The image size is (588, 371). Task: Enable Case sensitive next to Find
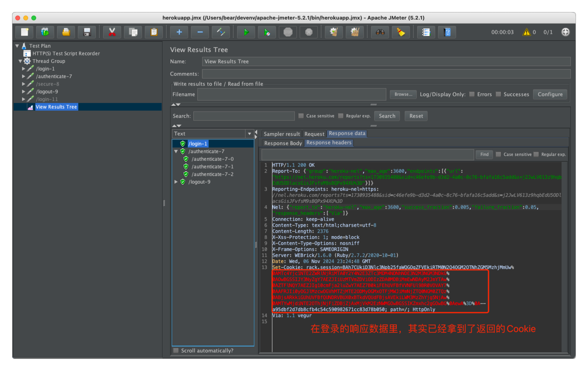tap(499, 154)
